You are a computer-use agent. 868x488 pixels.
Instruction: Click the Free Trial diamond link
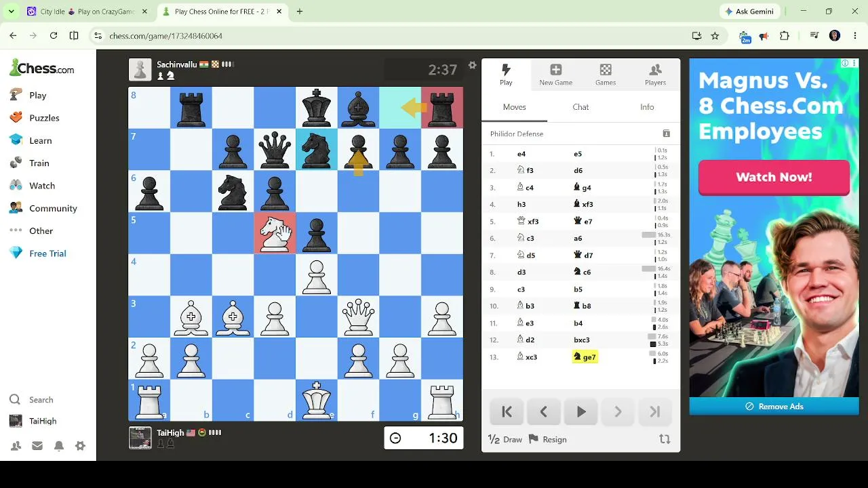(x=38, y=253)
